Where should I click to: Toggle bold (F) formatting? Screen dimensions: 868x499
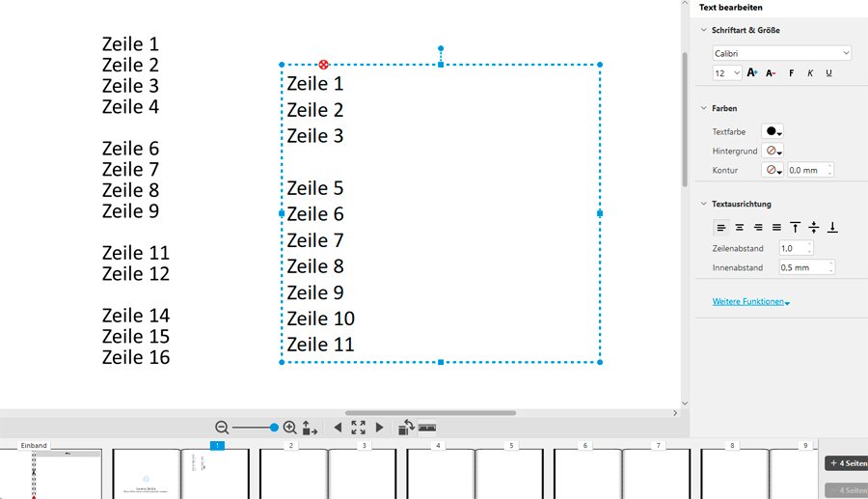coord(791,73)
